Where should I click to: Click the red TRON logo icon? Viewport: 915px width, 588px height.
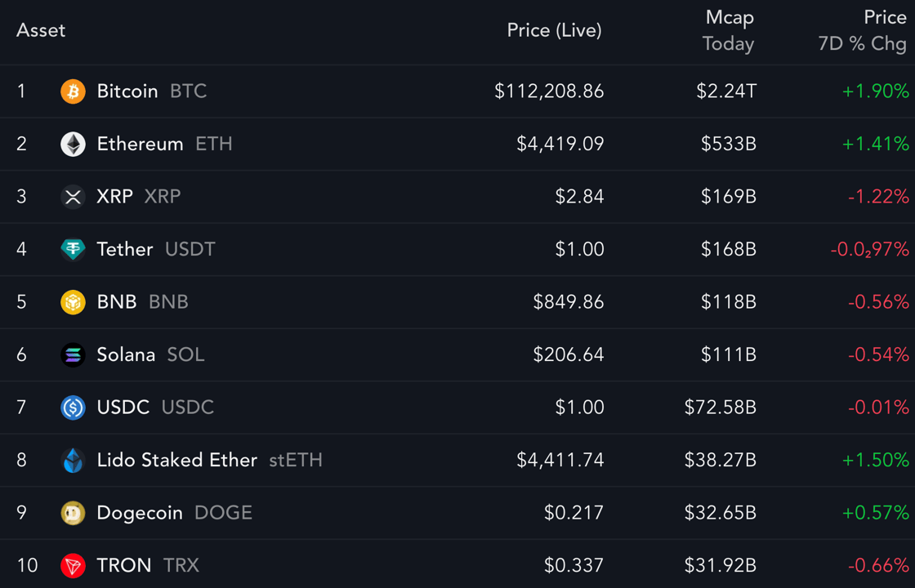[73, 565]
